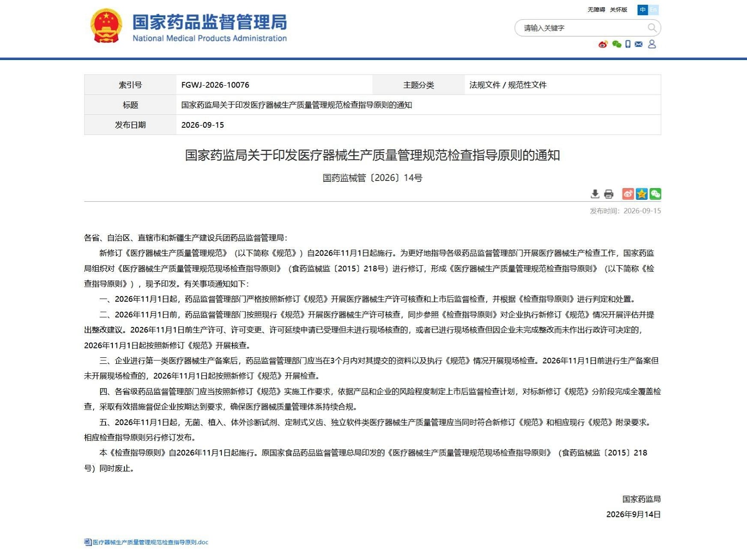
Task: Share to QZone with the star icon
Action: click(642, 194)
